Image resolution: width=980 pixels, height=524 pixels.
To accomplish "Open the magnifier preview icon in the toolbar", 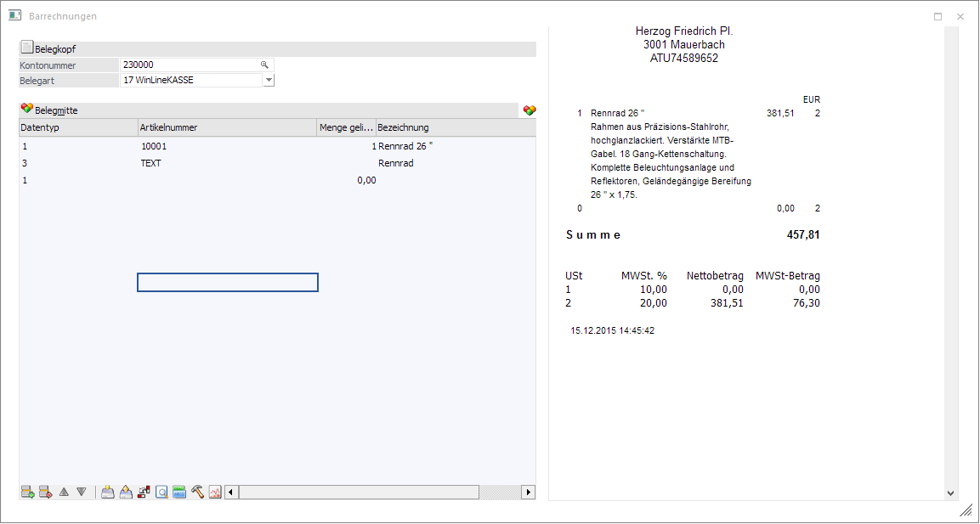I will pos(161,492).
